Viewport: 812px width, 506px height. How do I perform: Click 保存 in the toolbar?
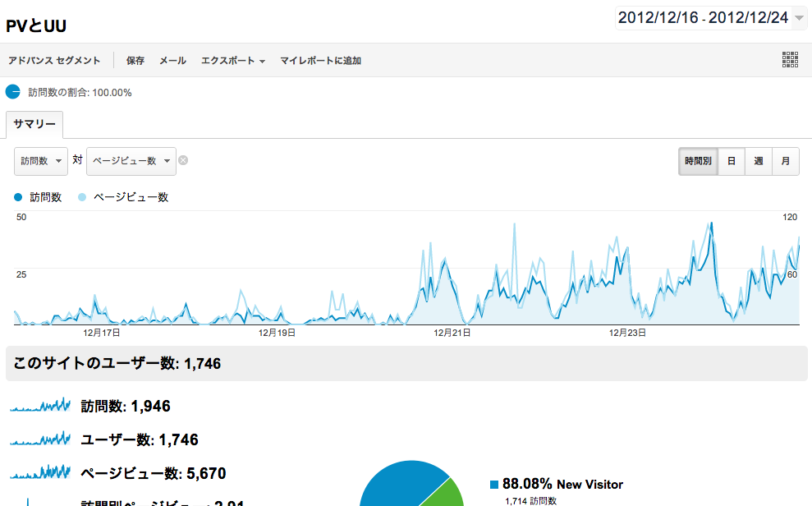(x=135, y=61)
